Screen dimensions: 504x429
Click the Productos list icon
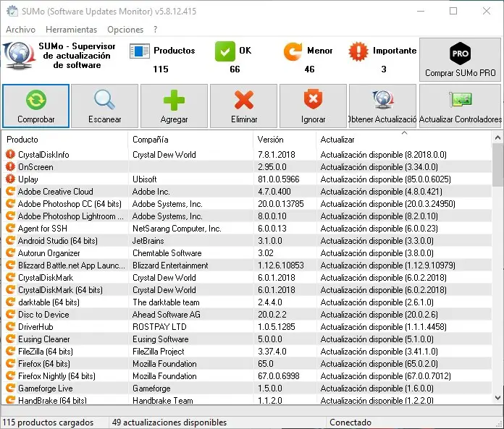(x=139, y=51)
